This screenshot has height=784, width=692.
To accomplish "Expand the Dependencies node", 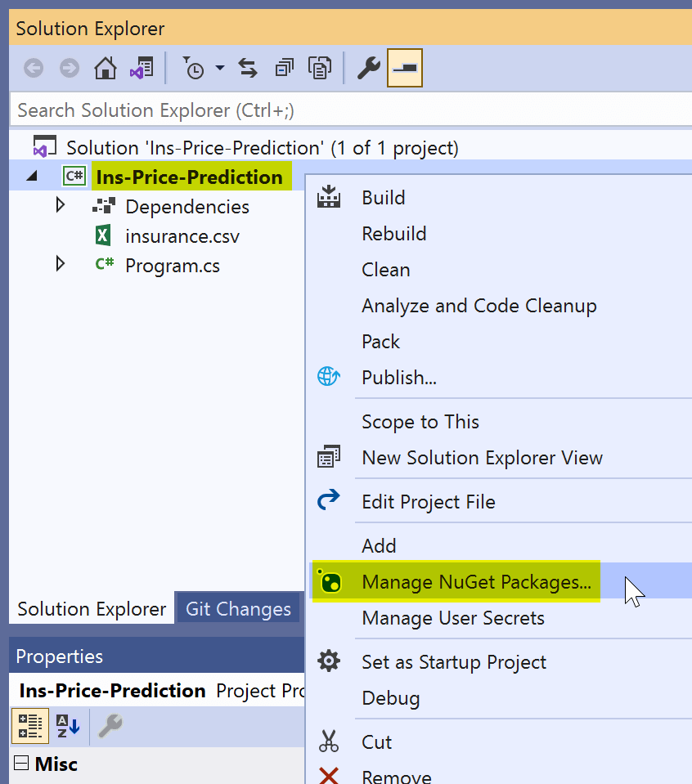I will tap(60, 205).
